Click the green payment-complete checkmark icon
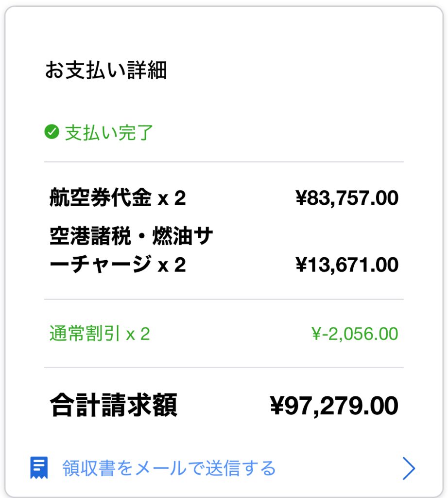This screenshot has width=448, height=498. 52,132
